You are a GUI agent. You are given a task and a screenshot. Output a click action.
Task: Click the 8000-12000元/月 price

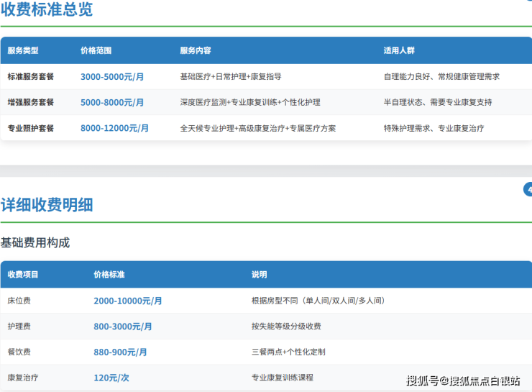114,128
